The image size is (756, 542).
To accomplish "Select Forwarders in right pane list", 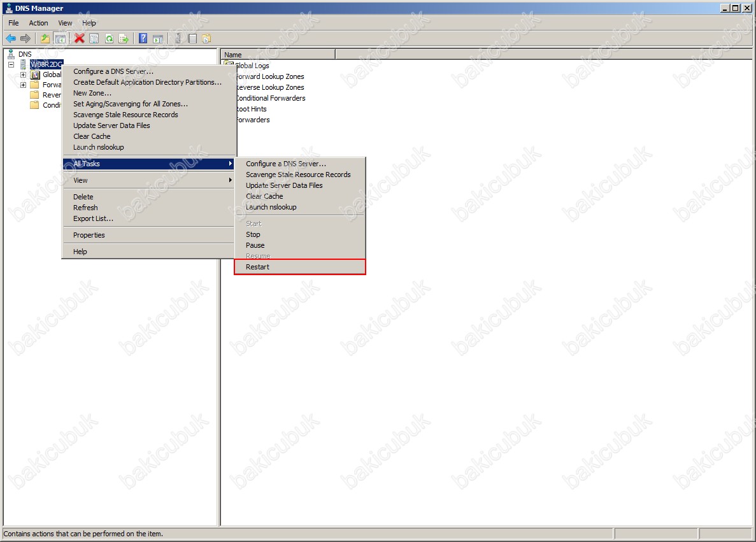I will tap(253, 120).
